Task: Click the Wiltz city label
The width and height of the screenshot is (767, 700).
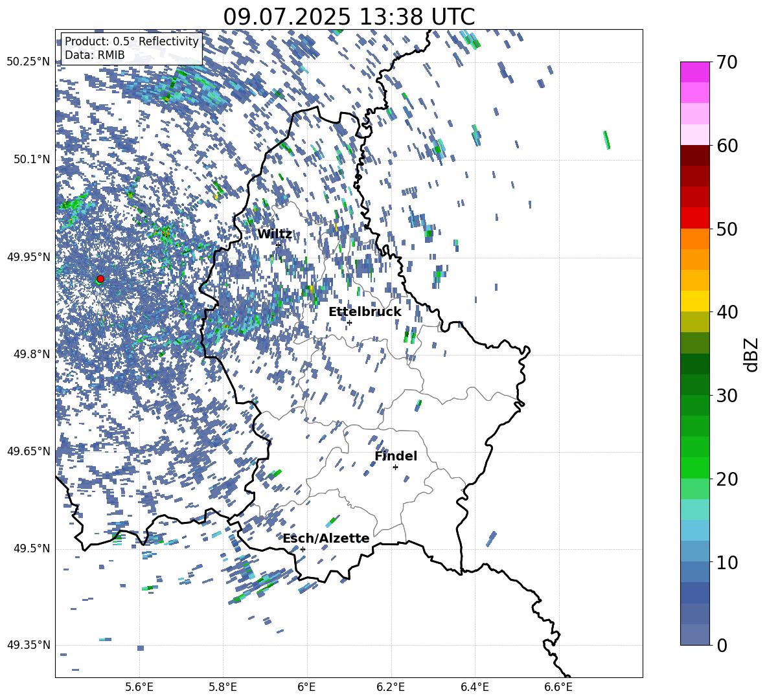Action: pos(275,234)
